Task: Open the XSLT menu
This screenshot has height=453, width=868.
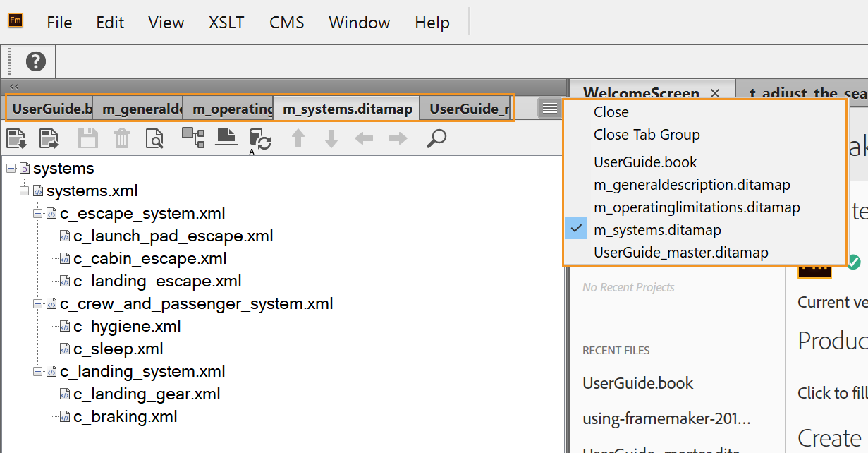Action: click(226, 23)
